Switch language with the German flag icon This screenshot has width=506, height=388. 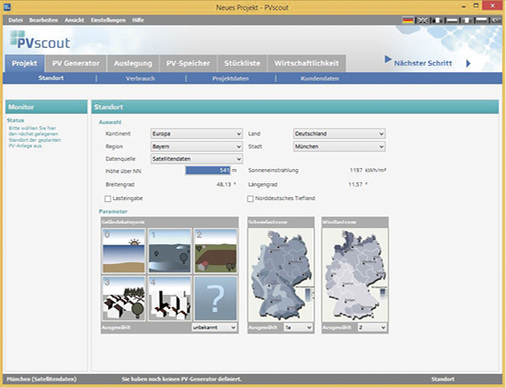point(407,20)
